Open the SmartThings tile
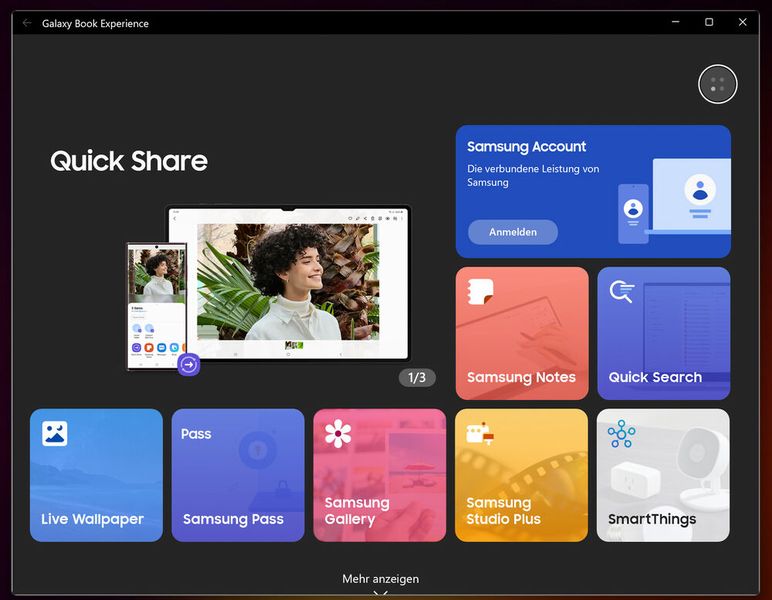Image resolution: width=772 pixels, height=600 pixels. click(663, 475)
